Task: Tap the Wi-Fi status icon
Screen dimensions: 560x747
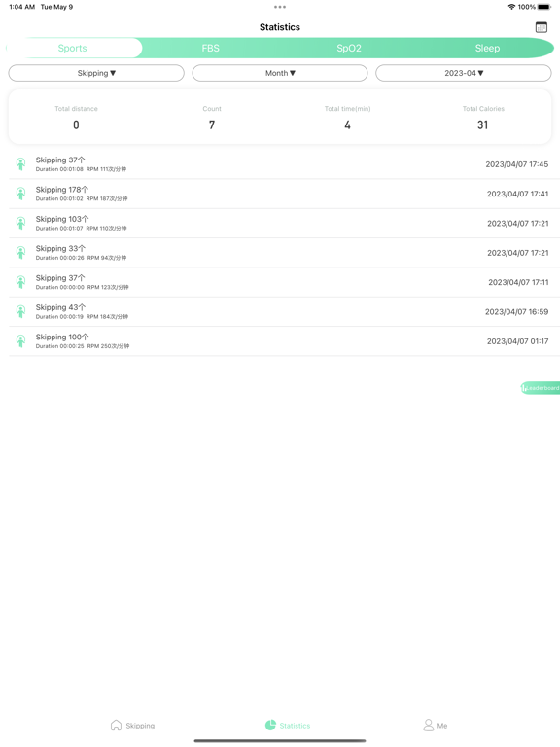Action: click(512, 7)
